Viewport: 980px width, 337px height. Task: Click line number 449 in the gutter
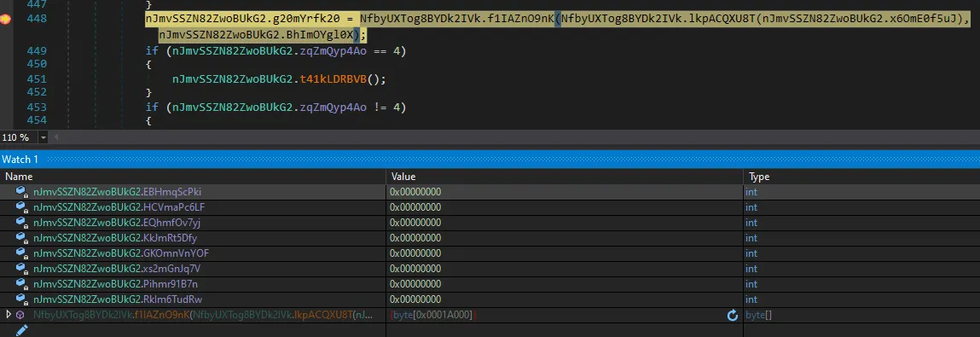37,50
